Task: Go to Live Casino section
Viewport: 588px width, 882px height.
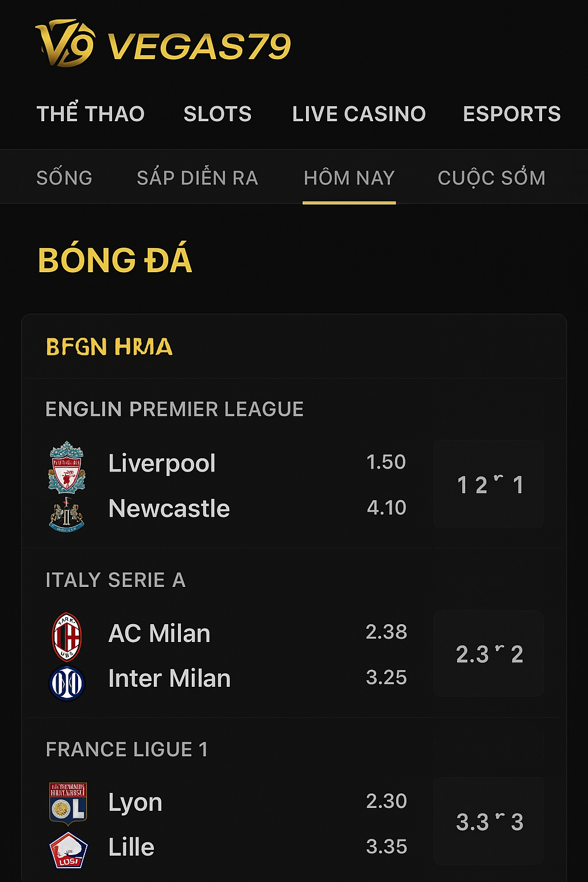Action: point(359,114)
